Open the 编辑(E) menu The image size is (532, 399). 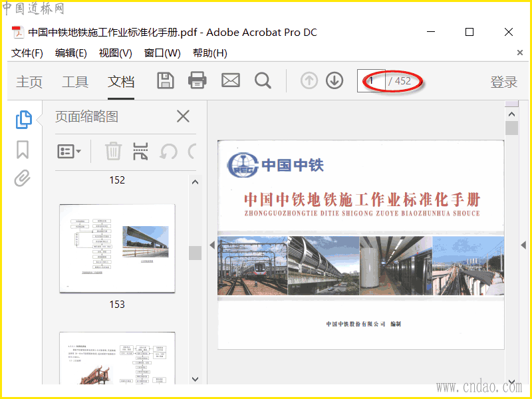(x=71, y=53)
